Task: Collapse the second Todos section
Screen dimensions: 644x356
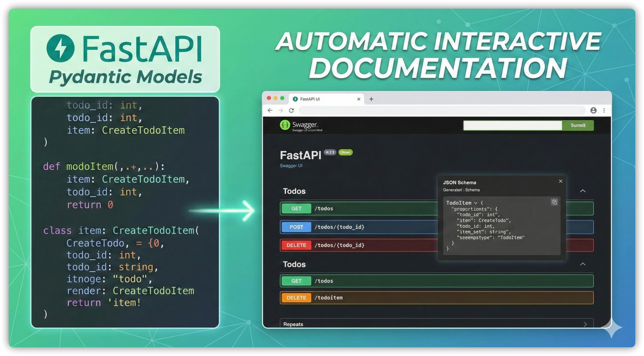Action: pos(582,264)
